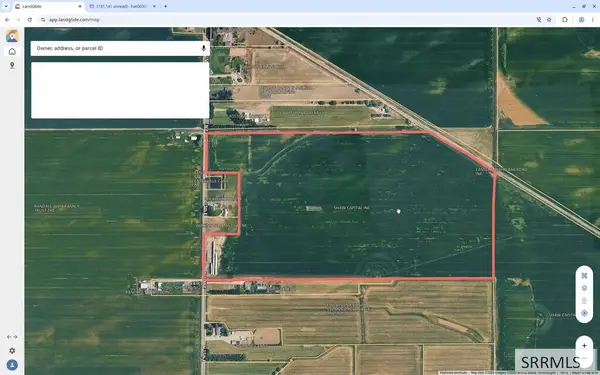Open the Home view in the sidebar
Image resolution: width=600 pixels, height=375 pixels.
tap(12, 52)
